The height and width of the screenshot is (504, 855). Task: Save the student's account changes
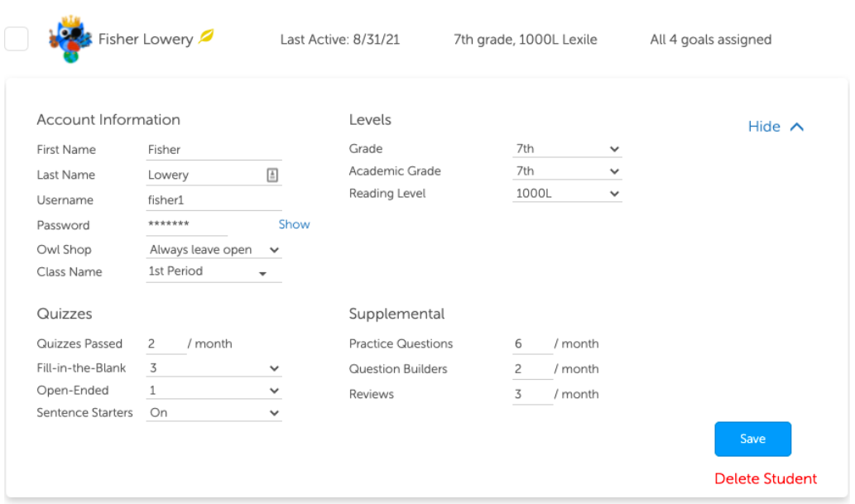(752, 439)
